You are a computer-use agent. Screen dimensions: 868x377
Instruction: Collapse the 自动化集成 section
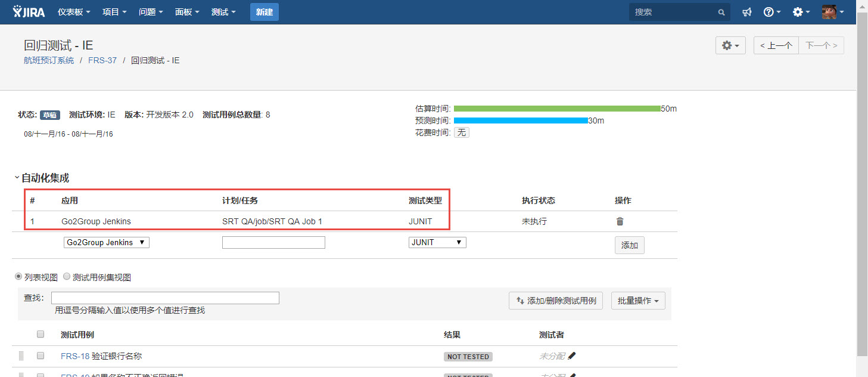(x=17, y=178)
